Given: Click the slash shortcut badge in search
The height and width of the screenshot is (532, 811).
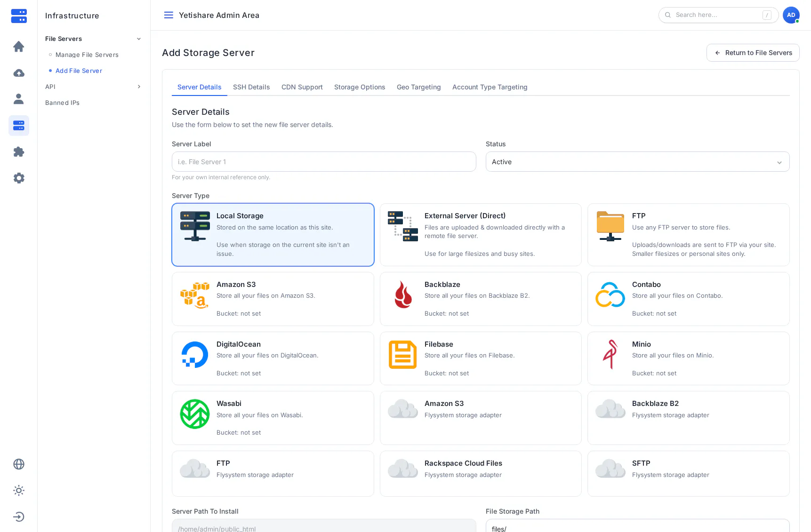Looking at the screenshot, I should [767, 15].
